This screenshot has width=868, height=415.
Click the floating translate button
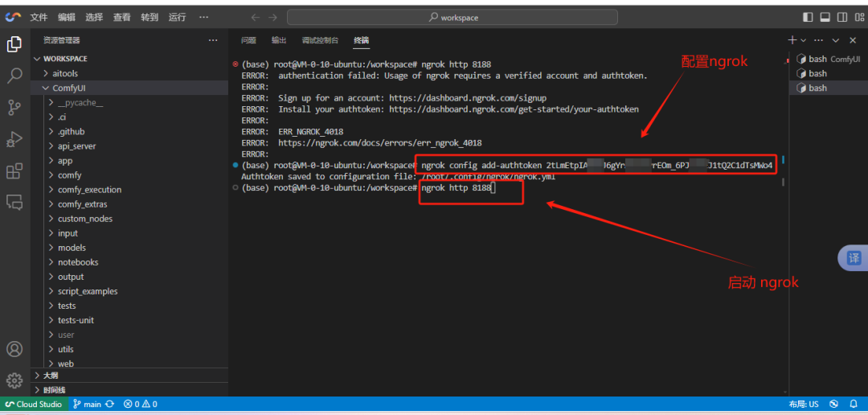coord(854,257)
